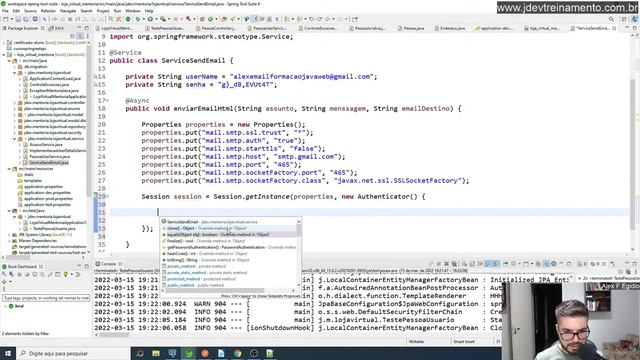Switch to the JUnit view tab
The image size is (640, 360).
coord(56,28)
